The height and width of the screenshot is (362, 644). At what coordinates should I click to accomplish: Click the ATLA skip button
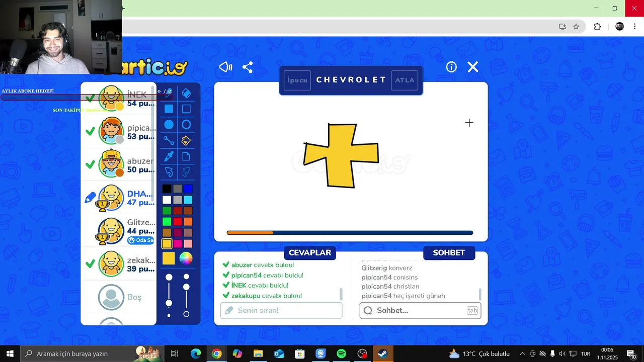pos(405,80)
